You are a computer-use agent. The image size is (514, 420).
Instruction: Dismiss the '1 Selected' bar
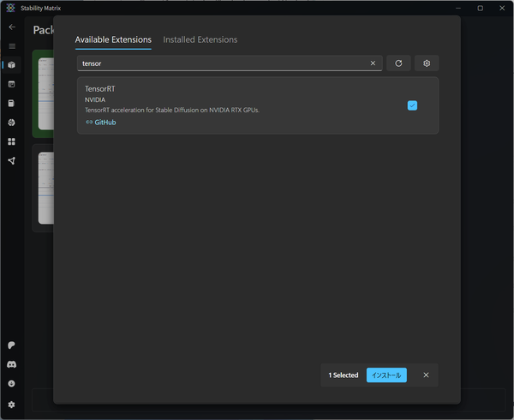pyautogui.click(x=426, y=375)
